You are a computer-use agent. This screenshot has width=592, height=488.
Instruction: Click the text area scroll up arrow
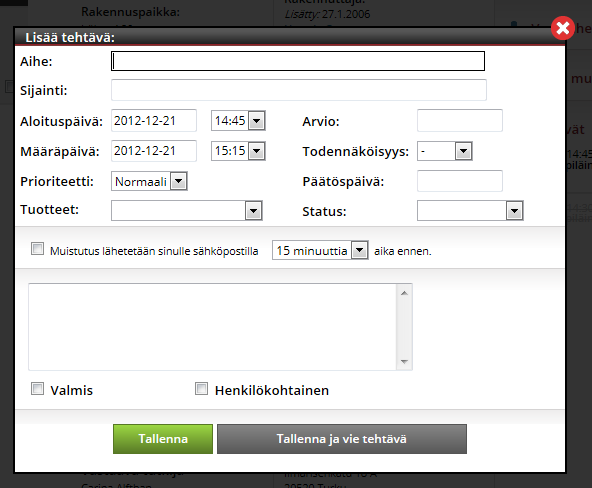[404, 293]
